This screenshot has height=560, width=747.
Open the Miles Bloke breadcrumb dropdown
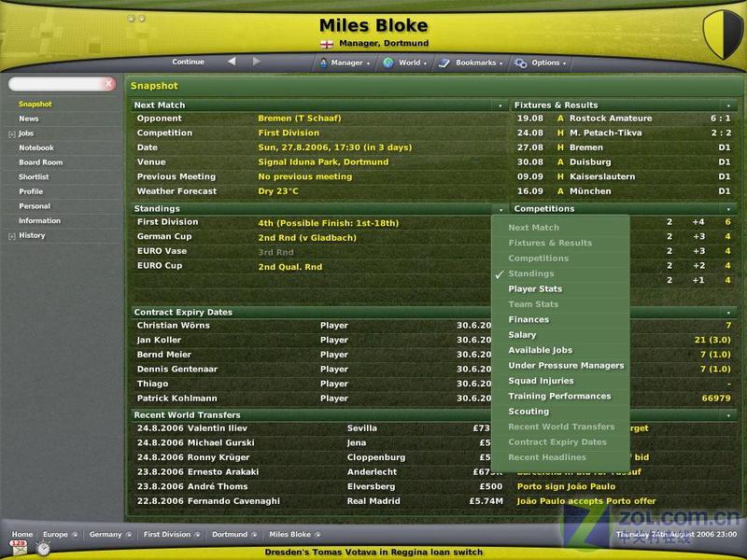pyautogui.click(x=317, y=535)
